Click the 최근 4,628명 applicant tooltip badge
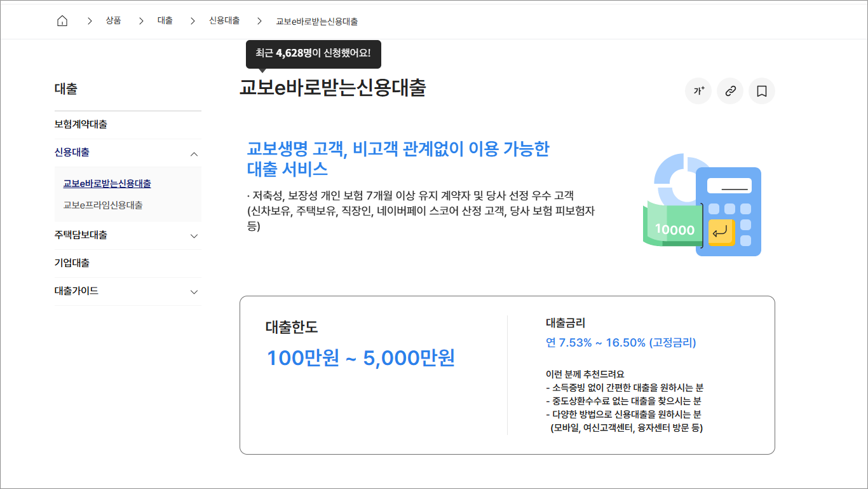The image size is (868, 489). pyautogui.click(x=313, y=54)
